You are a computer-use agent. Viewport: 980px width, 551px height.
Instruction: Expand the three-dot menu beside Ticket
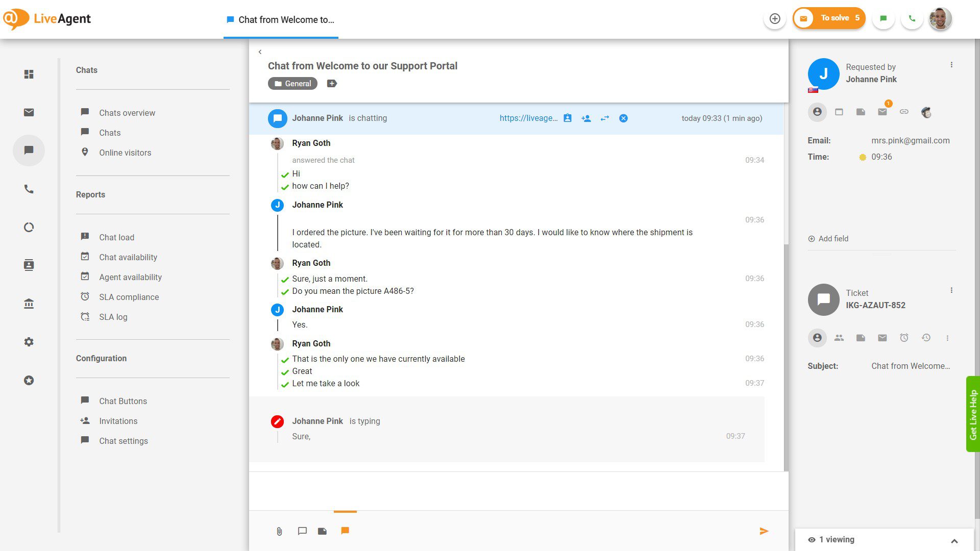[951, 290]
